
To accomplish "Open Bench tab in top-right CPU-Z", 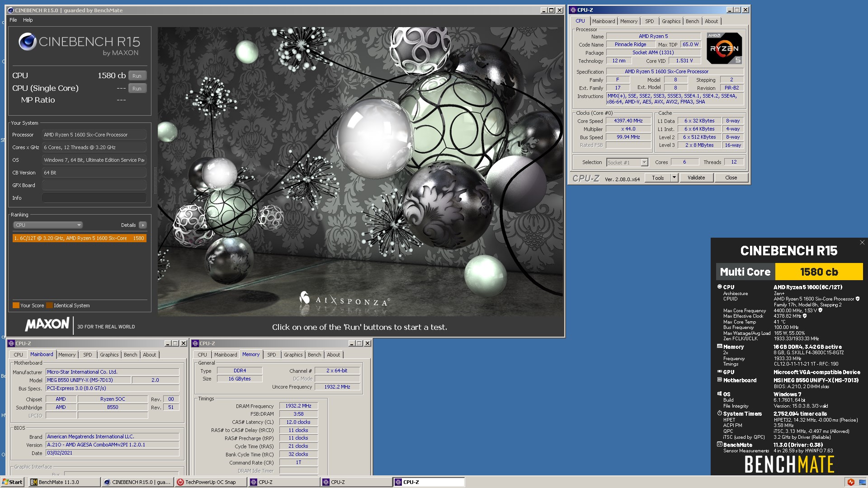I will coord(692,21).
